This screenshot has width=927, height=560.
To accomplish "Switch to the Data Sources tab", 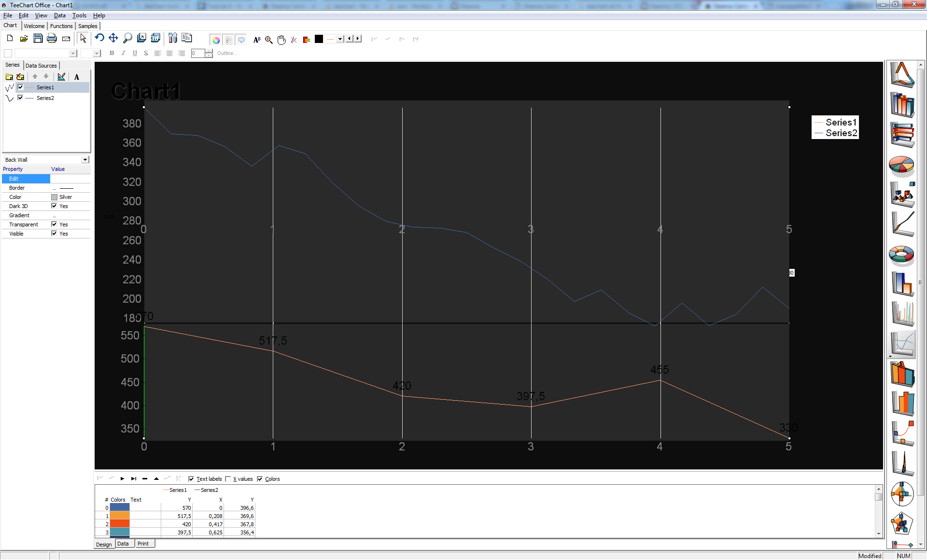I will tap(41, 66).
